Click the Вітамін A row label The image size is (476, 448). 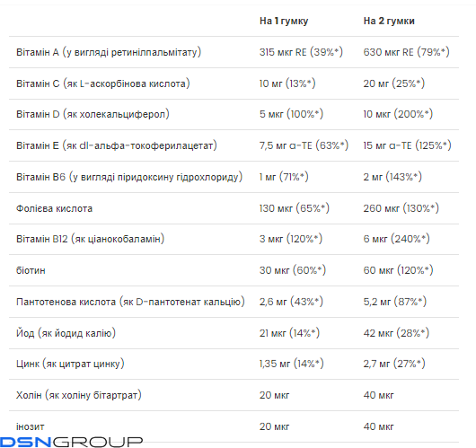pyautogui.click(x=109, y=52)
